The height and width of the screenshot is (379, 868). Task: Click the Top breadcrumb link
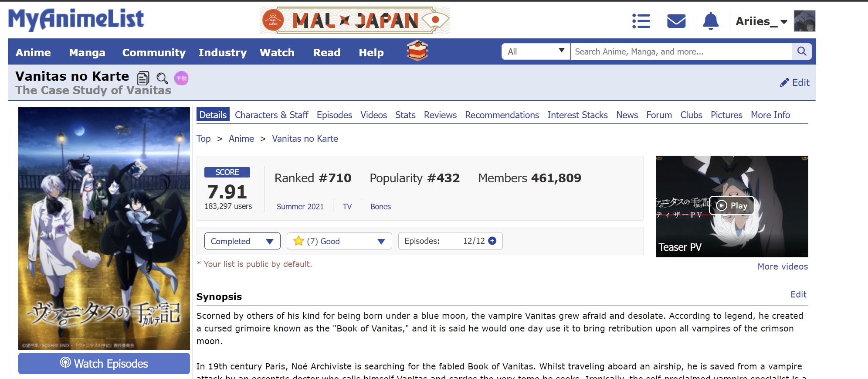point(203,139)
